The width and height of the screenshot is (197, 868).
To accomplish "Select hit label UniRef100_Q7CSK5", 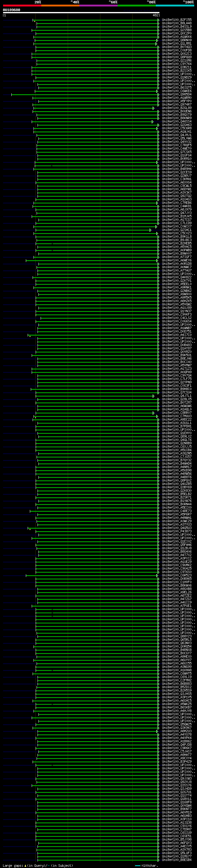I will [176, 152].
